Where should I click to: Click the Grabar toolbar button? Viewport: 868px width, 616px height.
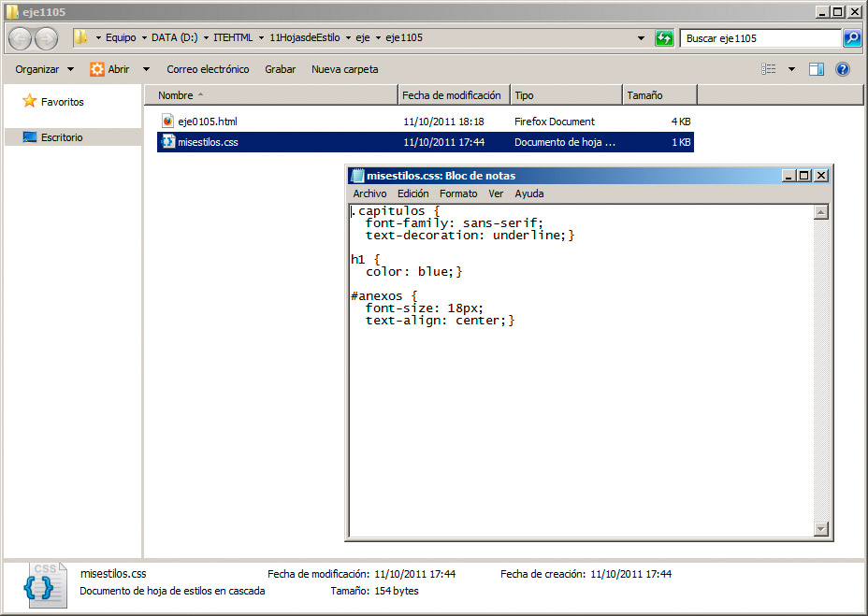[x=280, y=69]
